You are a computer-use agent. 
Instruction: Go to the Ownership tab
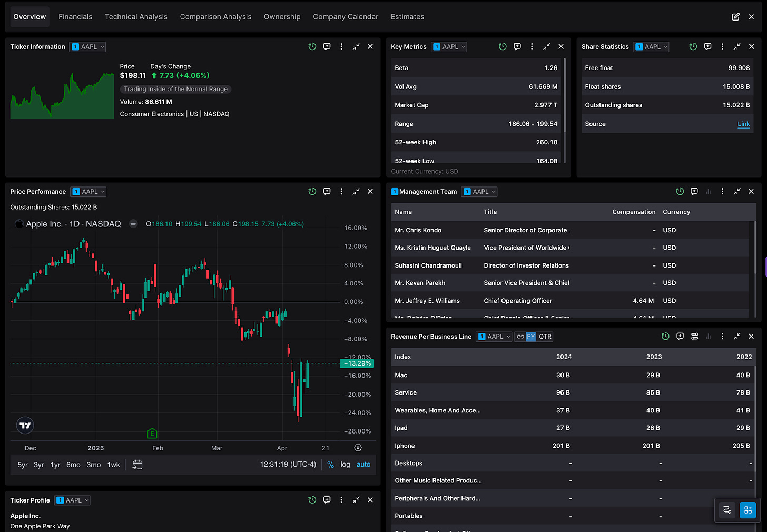pos(282,17)
